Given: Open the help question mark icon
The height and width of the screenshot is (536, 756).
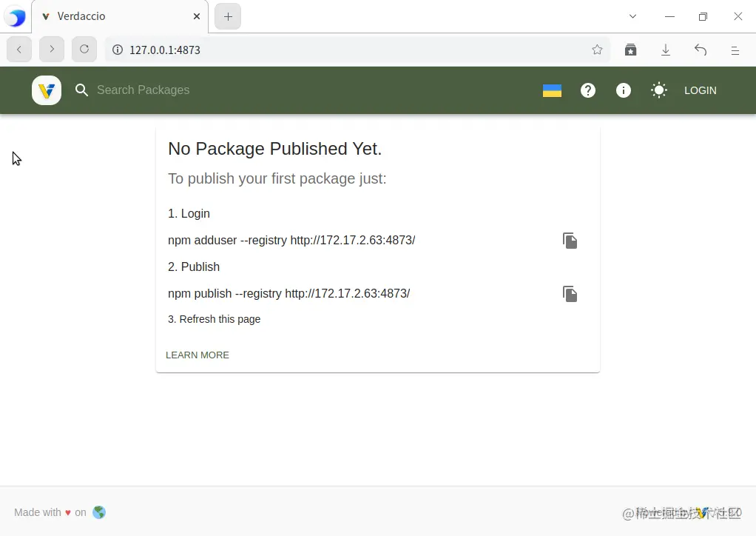Looking at the screenshot, I should [x=588, y=90].
